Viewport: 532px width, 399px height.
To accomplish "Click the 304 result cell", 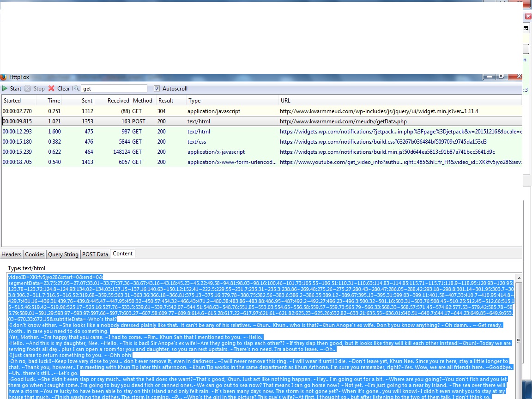I will pos(162,111).
